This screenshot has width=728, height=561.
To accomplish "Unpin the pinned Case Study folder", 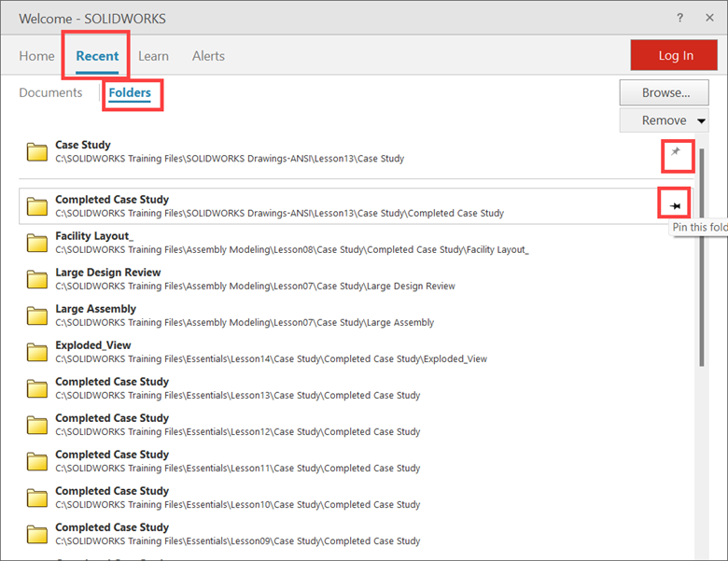I will (x=676, y=151).
